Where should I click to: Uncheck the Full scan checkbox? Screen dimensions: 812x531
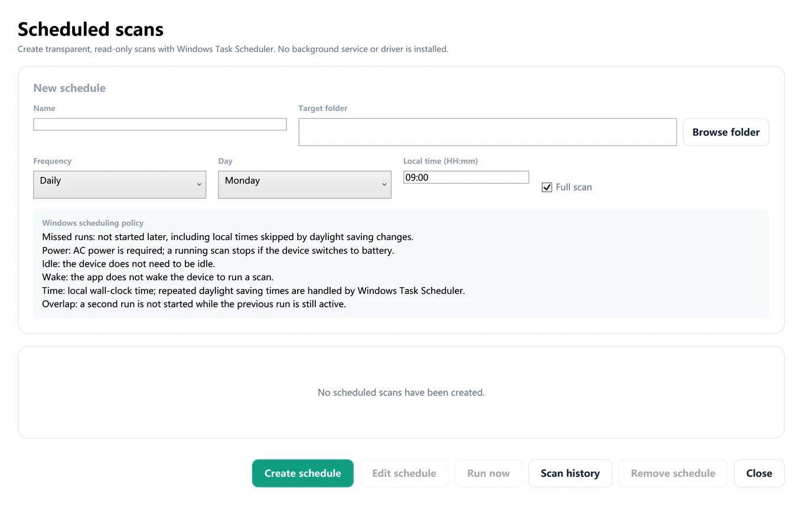(x=547, y=187)
